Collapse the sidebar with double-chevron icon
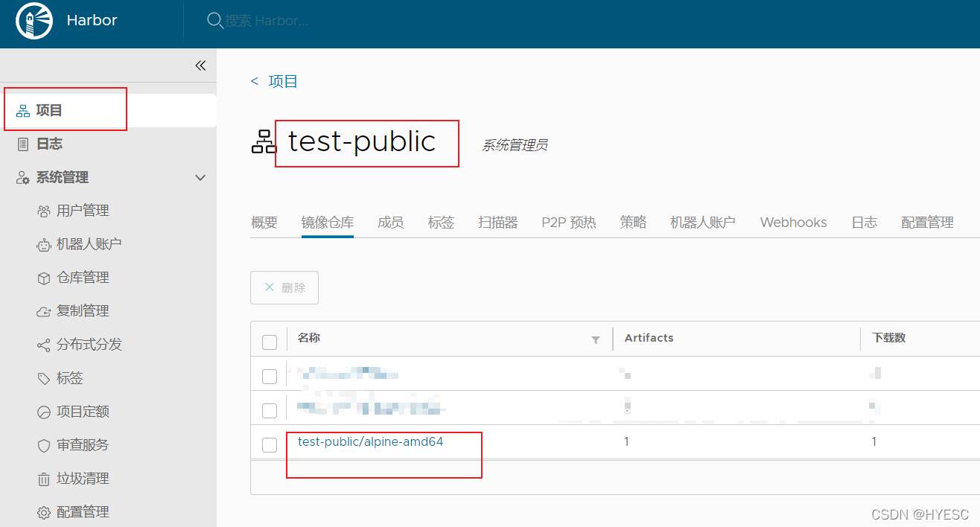Screen dimensions: 980x527 pyautogui.click(x=200, y=66)
